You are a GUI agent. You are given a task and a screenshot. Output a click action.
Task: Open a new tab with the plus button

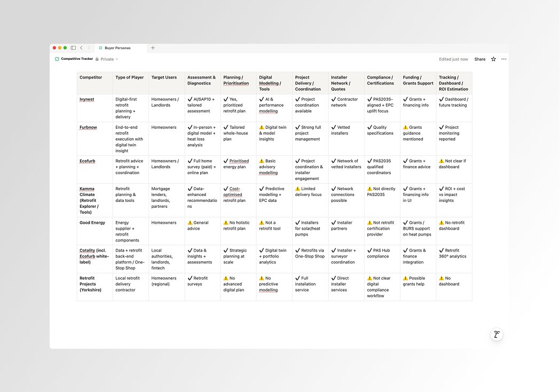pyautogui.click(x=153, y=48)
